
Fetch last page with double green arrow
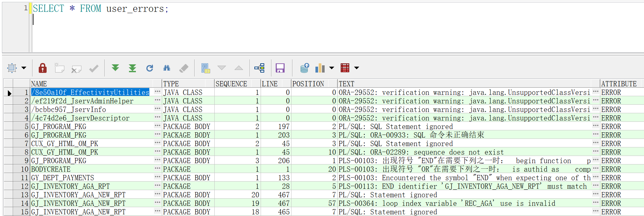[132, 68]
